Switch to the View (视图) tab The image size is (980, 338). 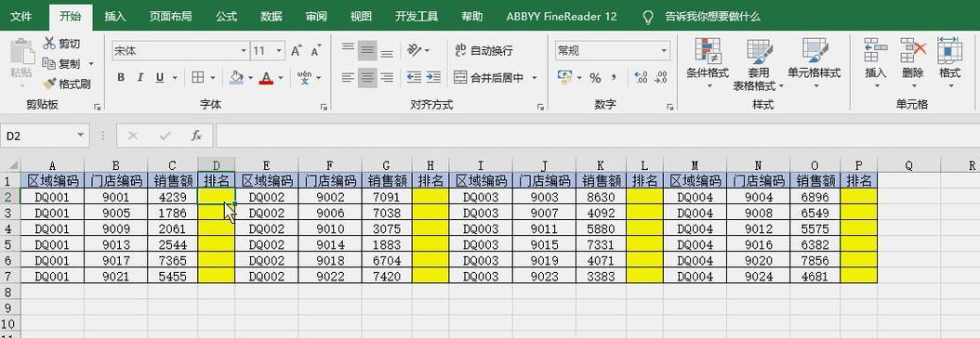click(x=361, y=16)
